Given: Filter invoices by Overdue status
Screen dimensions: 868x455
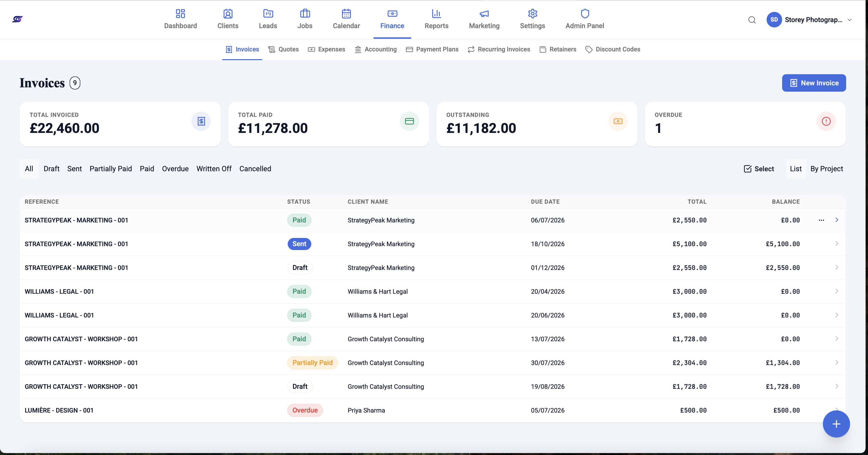Looking at the screenshot, I should pos(175,169).
